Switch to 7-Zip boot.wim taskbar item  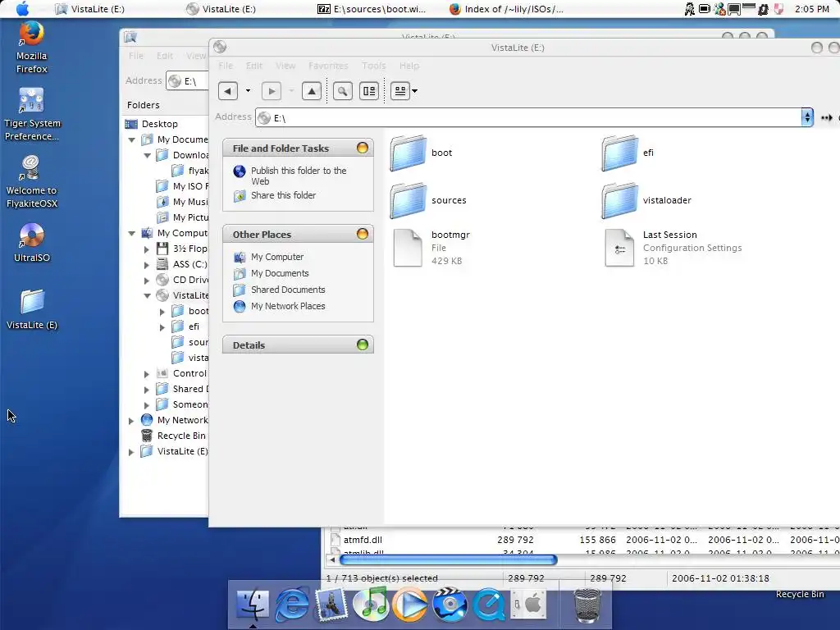click(373, 8)
